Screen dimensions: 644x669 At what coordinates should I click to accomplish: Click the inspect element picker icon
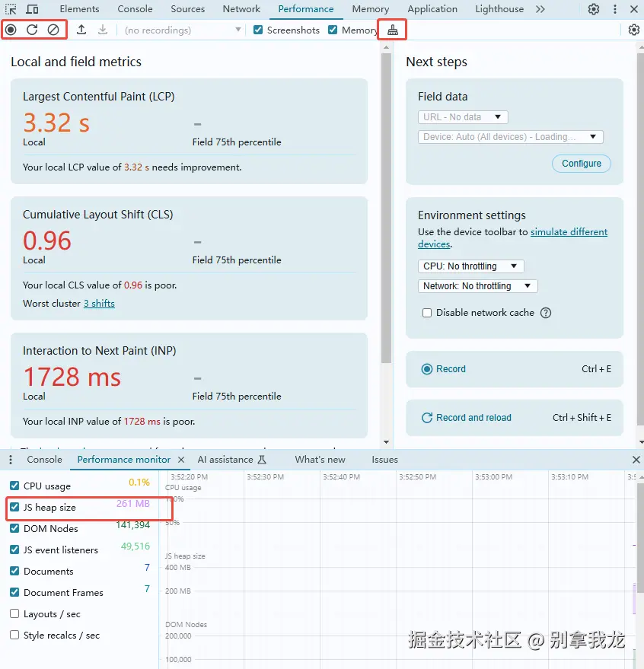point(11,9)
